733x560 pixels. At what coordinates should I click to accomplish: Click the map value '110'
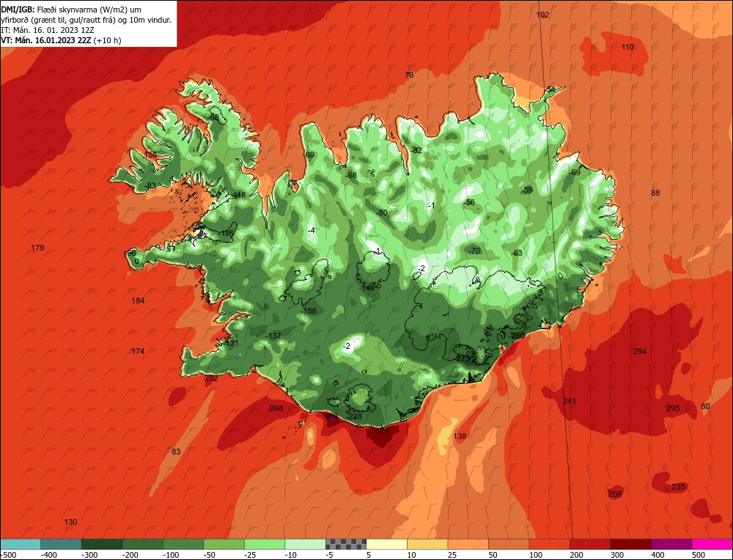[628, 47]
